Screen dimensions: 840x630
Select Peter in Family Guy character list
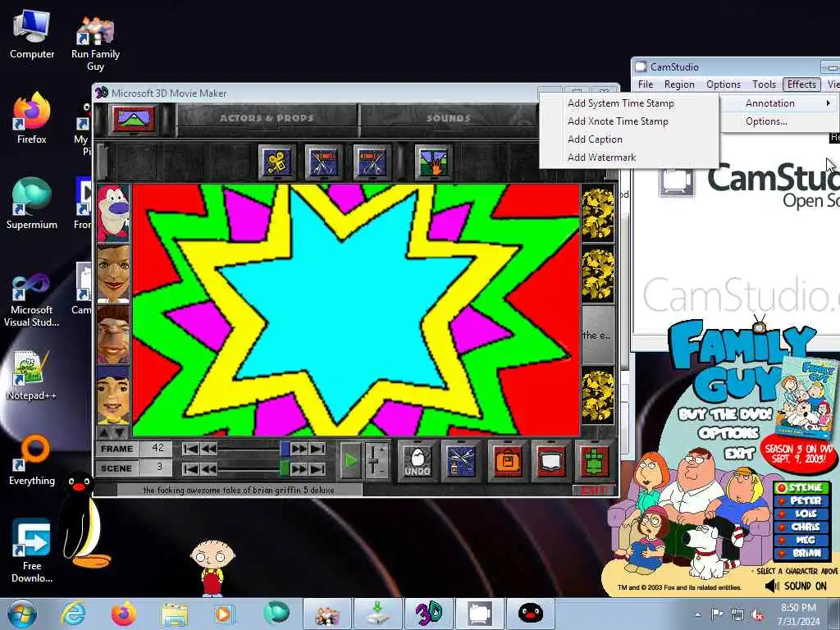click(801, 500)
